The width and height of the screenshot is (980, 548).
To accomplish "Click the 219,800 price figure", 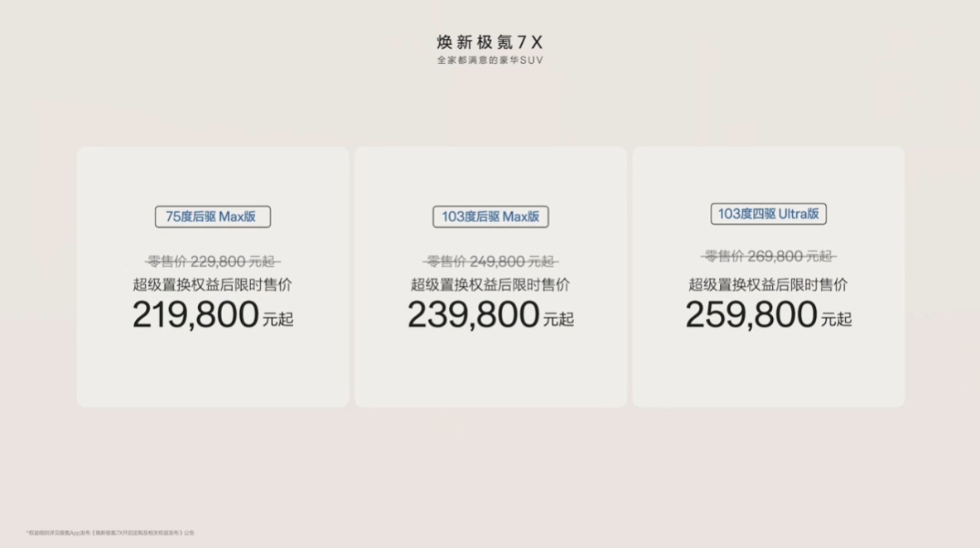I will pos(195,314).
